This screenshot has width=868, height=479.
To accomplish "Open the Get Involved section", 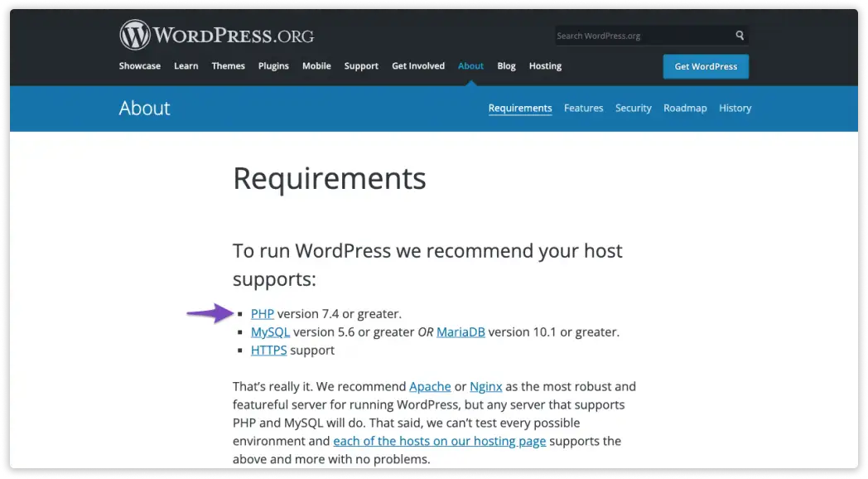I will click(418, 65).
